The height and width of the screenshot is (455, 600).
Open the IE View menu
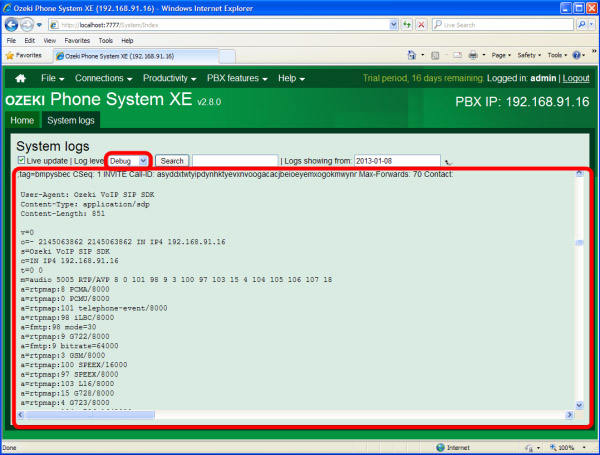coord(49,41)
